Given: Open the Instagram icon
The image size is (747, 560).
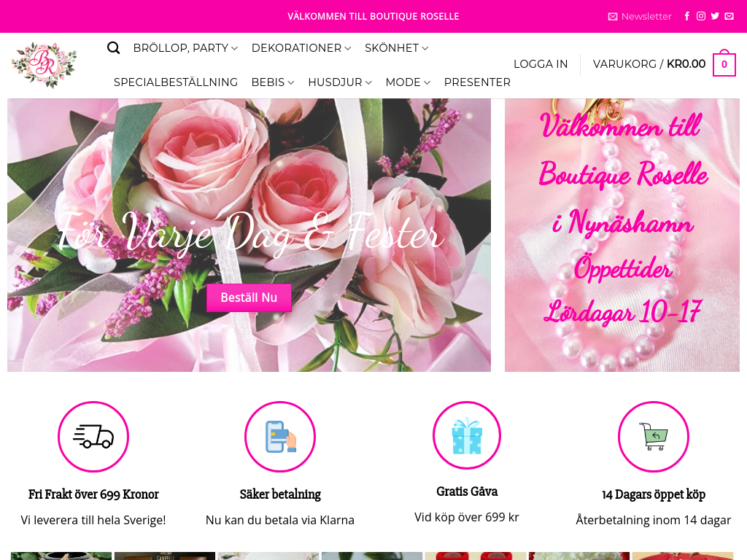Looking at the screenshot, I should click(x=700, y=15).
